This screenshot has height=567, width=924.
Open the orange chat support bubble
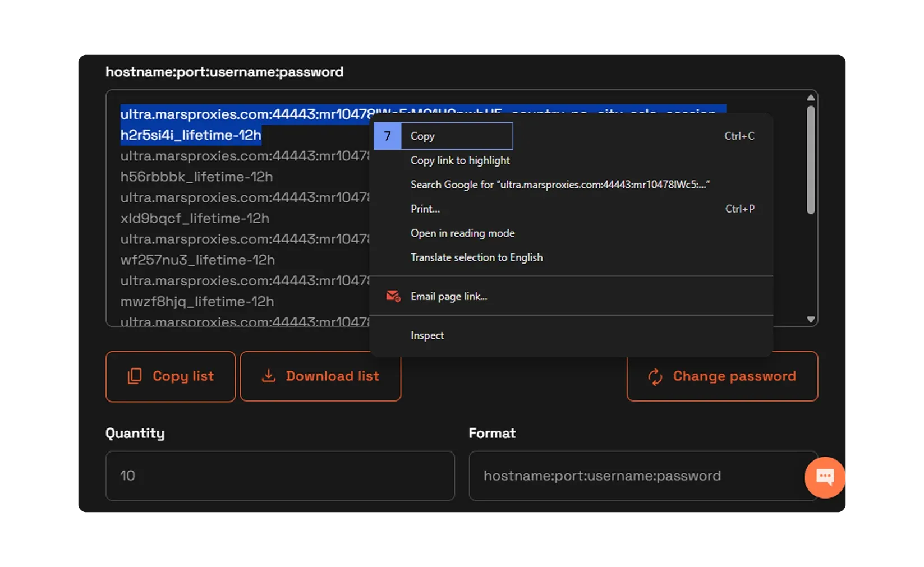point(825,477)
